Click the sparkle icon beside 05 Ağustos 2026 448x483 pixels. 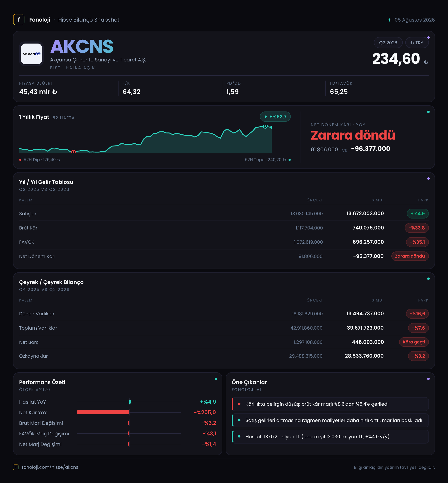click(x=389, y=20)
